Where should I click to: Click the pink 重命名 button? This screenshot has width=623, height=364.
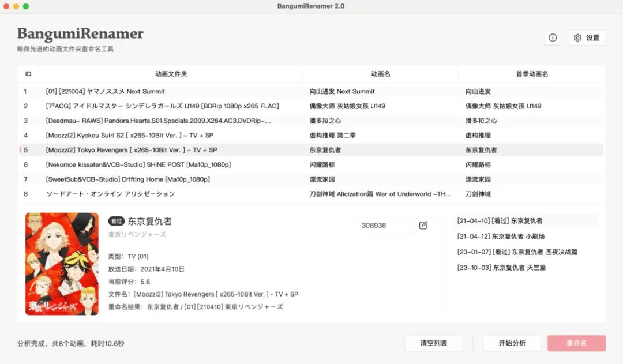pyautogui.click(x=576, y=343)
